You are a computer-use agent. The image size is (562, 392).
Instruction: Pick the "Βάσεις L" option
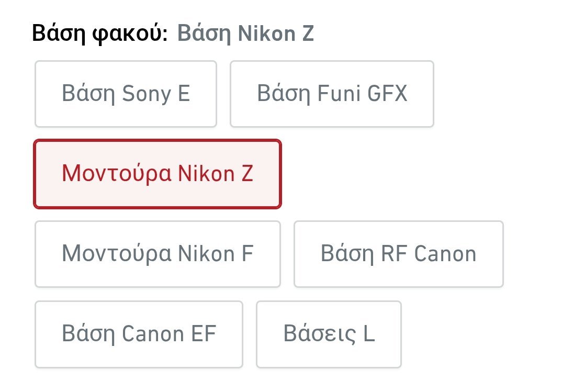329,334
